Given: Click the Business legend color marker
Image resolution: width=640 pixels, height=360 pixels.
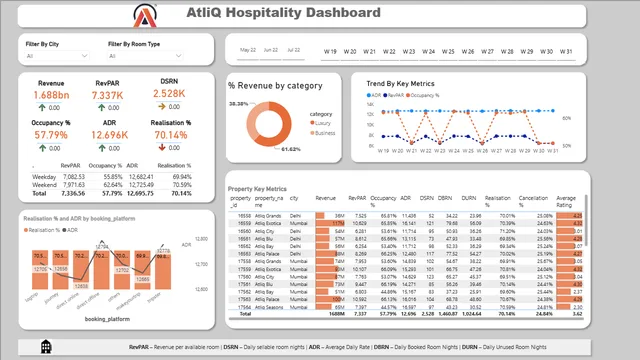Looking at the screenshot, I should tap(312, 133).
